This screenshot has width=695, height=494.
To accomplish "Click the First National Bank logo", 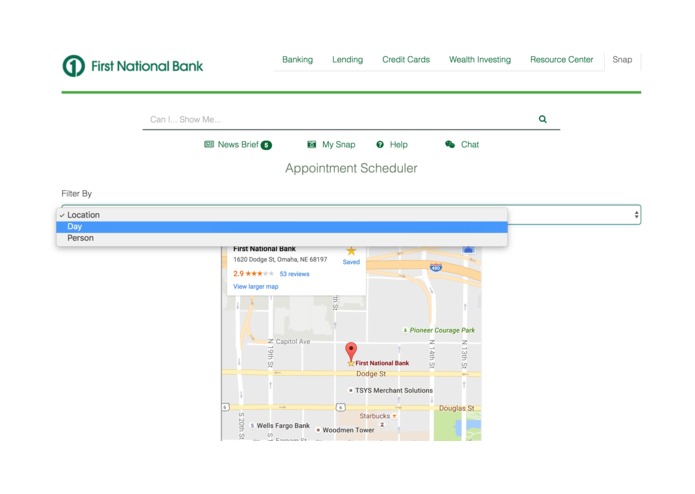I will (x=133, y=66).
